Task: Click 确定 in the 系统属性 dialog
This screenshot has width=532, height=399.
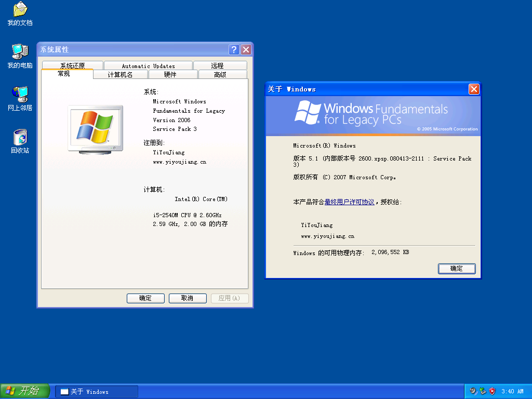Action: point(145,298)
